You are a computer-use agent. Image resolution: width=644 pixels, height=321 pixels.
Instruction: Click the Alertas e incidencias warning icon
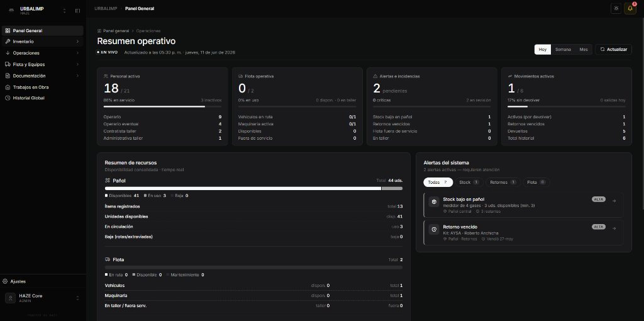[375, 76]
